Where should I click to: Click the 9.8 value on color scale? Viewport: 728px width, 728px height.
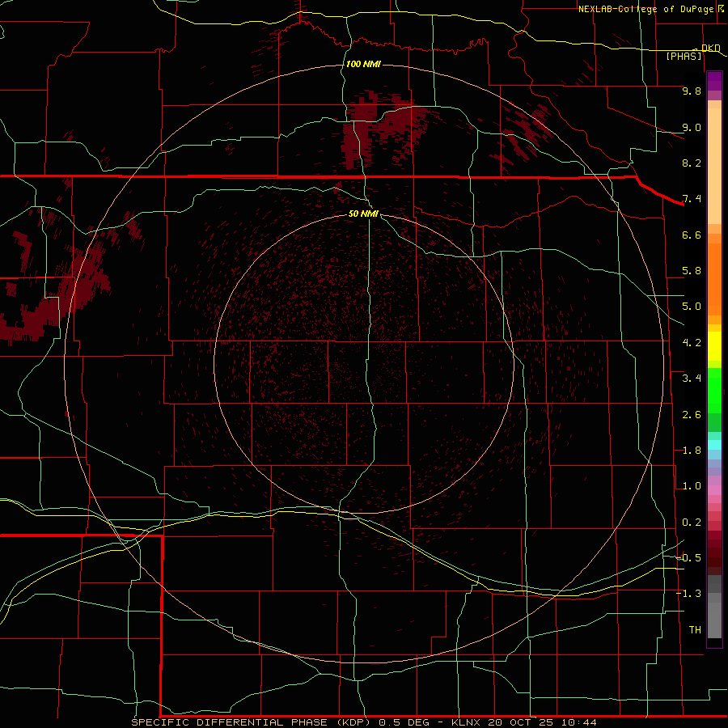[x=692, y=91]
